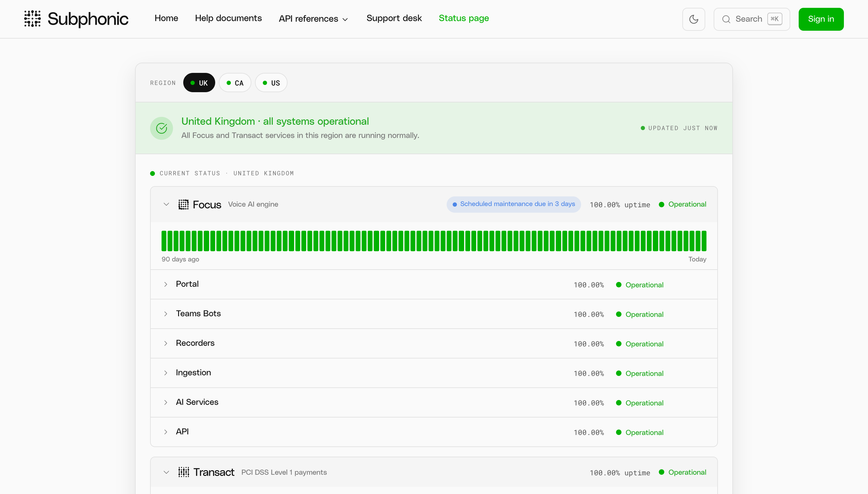Image resolution: width=868 pixels, height=494 pixels.
Task: Expand the API row
Action: click(x=166, y=432)
